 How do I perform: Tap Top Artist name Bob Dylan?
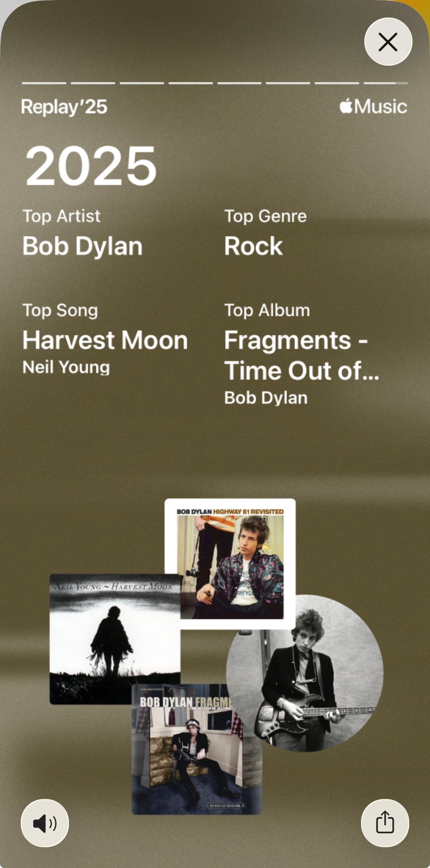click(82, 246)
